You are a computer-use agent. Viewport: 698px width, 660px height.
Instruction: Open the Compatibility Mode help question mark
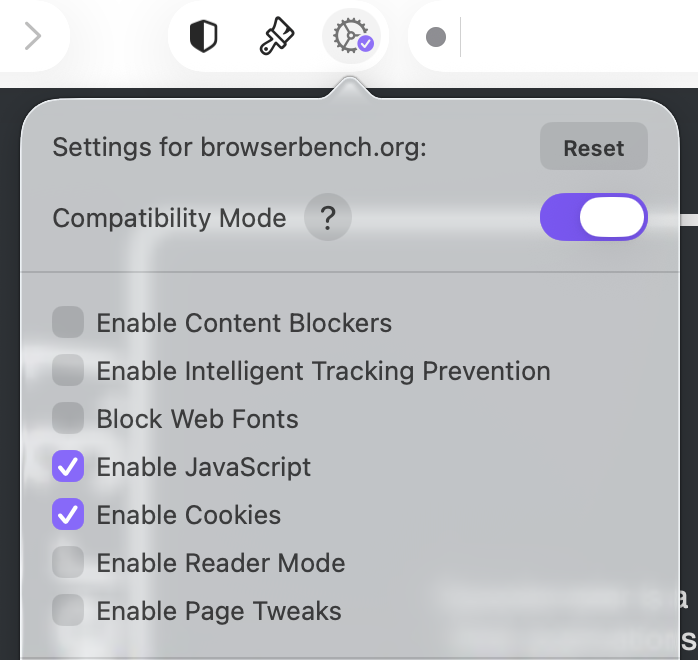(x=328, y=218)
